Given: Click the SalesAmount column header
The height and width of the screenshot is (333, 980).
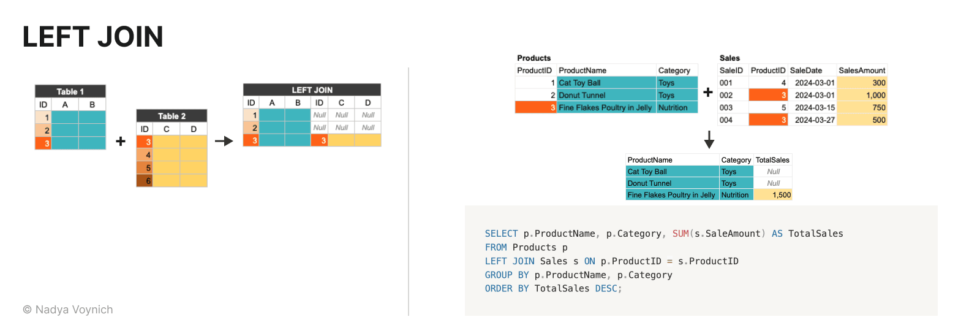Looking at the screenshot, I should click(861, 71).
